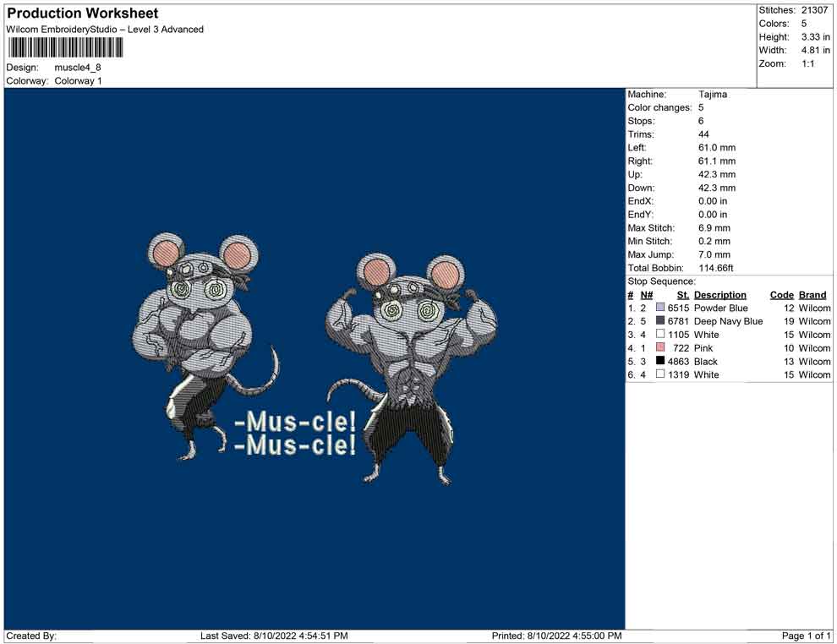
Task: Click the flexing right mouse figure
Action: point(411,368)
